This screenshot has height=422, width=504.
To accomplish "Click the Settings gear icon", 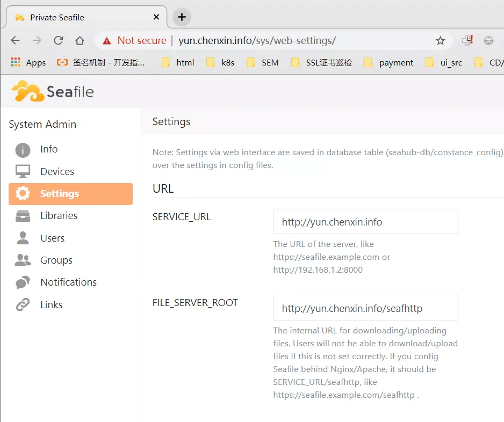I will pyautogui.click(x=23, y=194).
